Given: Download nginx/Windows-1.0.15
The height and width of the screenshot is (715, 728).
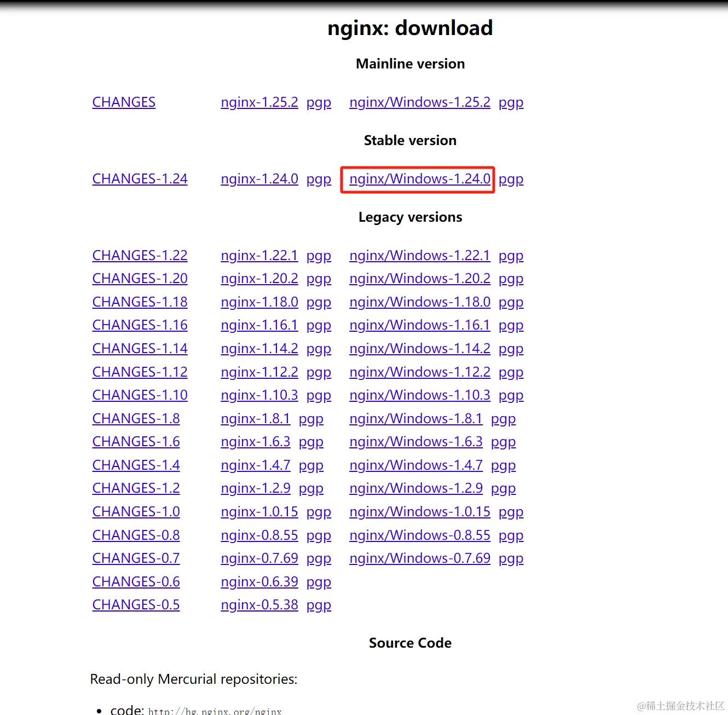Looking at the screenshot, I should [420, 512].
